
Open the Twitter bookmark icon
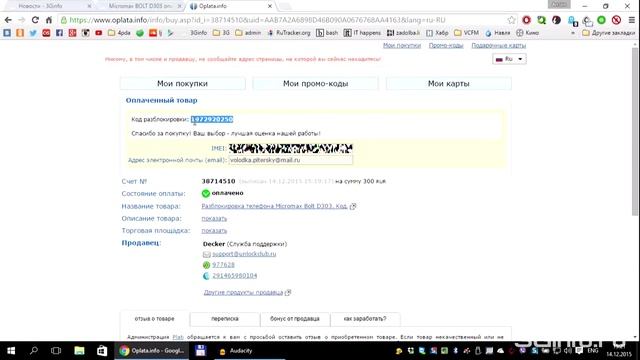(33, 33)
